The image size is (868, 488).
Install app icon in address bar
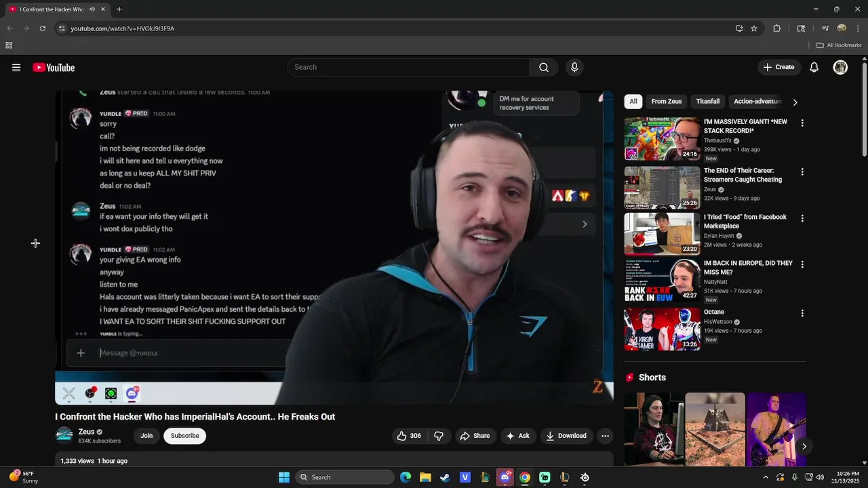(x=739, y=28)
